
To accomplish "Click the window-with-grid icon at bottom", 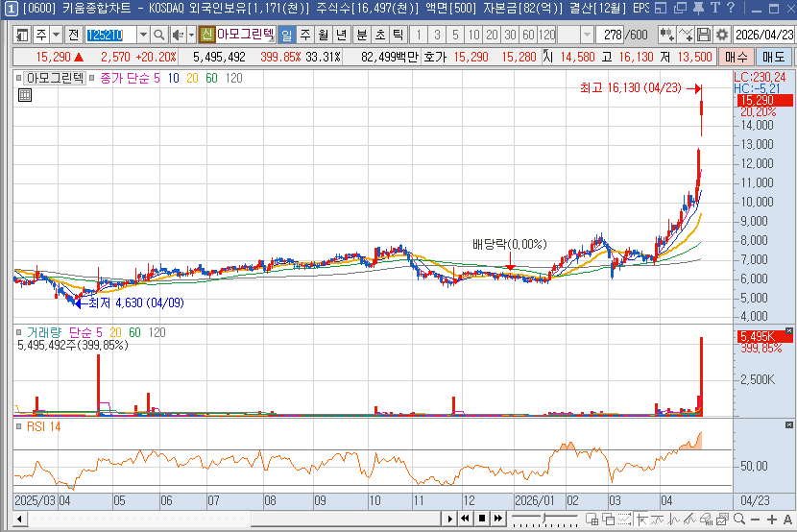I will click(592, 519).
